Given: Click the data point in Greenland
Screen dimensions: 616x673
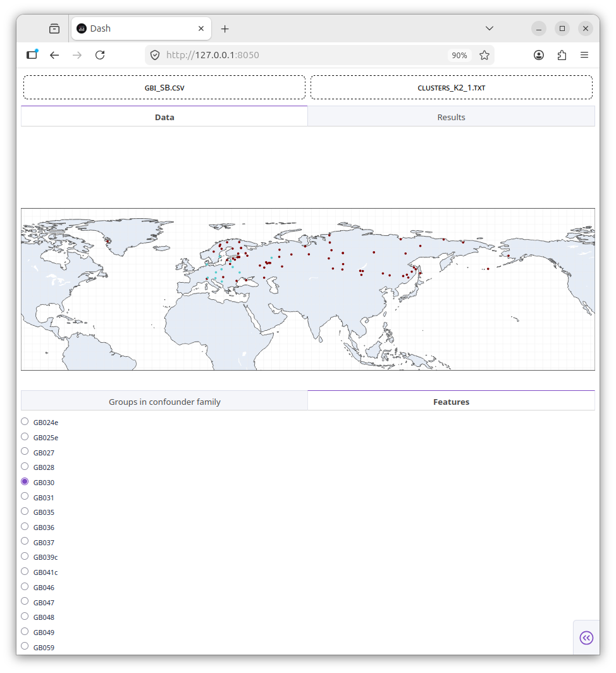Looking at the screenshot, I should click(108, 241).
